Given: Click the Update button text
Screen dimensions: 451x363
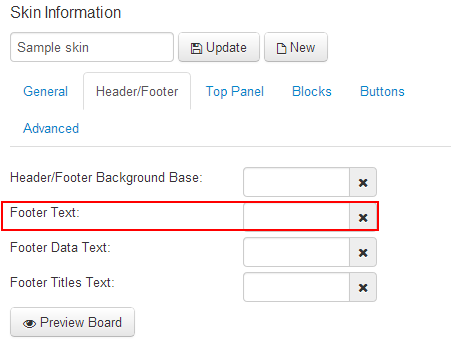Looking at the screenshot, I should [226, 48].
